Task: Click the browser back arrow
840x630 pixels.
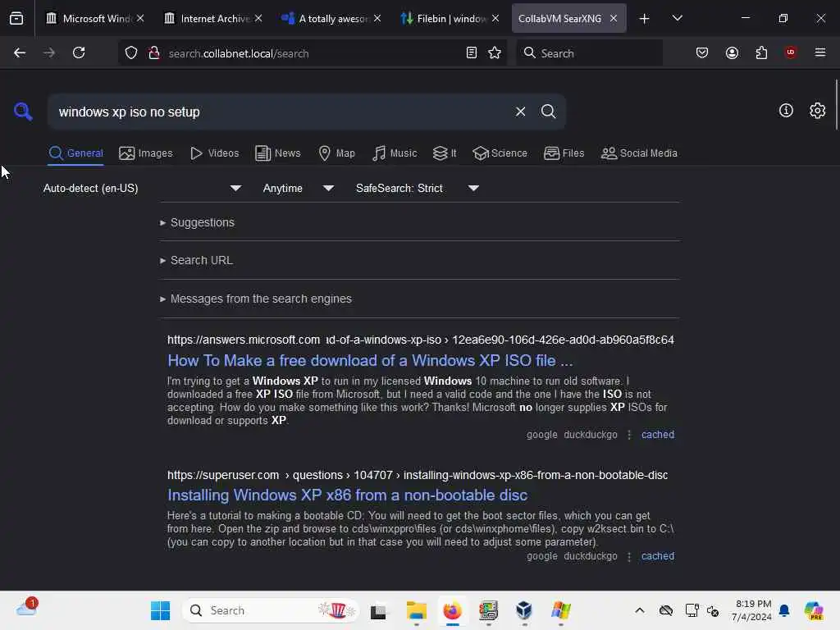Action: coord(20,52)
